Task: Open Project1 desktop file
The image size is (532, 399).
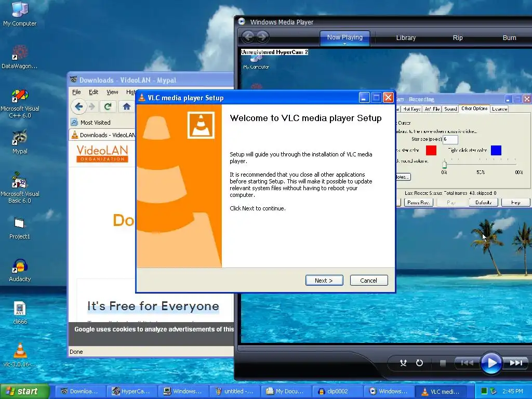Action: pos(20,228)
